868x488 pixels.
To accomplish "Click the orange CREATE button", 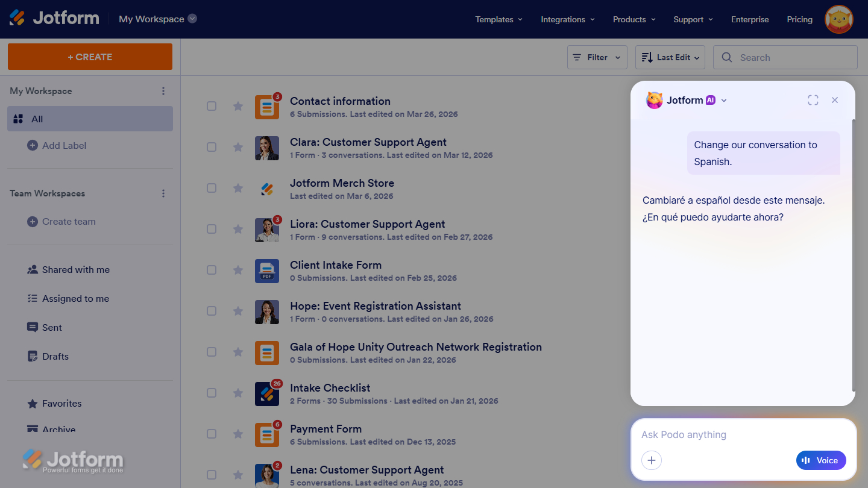I will pyautogui.click(x=89, y=56).
